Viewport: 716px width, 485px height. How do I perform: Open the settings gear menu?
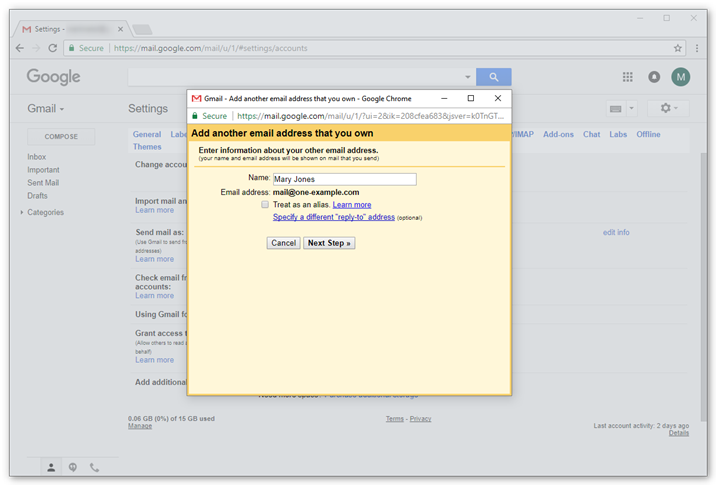tap(669, 108)
